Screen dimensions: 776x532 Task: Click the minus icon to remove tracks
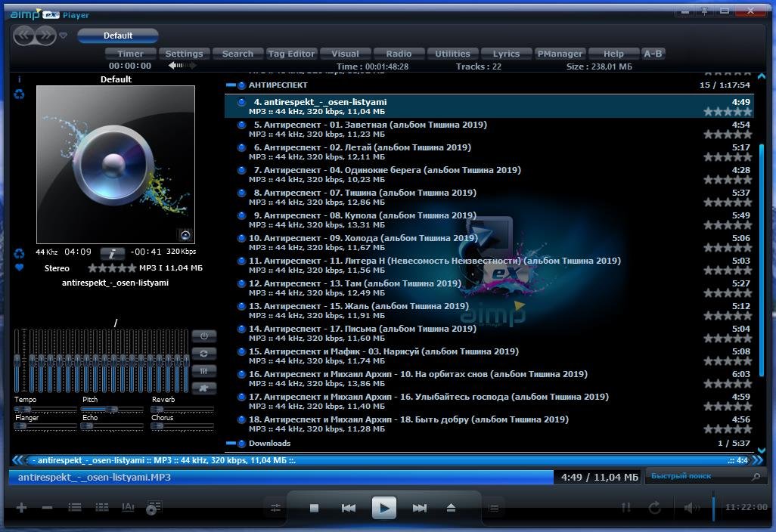(47, 508)
